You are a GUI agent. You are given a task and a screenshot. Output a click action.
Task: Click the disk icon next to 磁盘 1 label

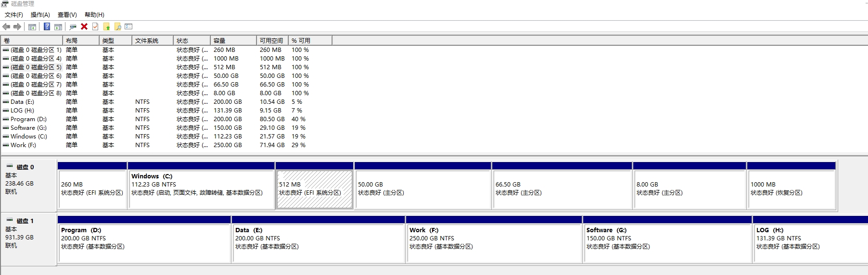[x=9, y=220]
